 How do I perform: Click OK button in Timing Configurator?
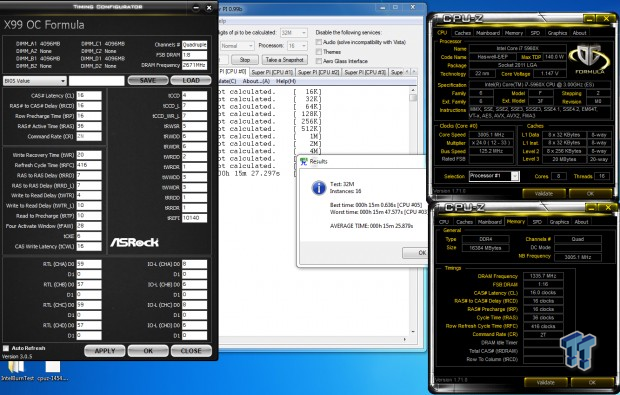point(148,351)
